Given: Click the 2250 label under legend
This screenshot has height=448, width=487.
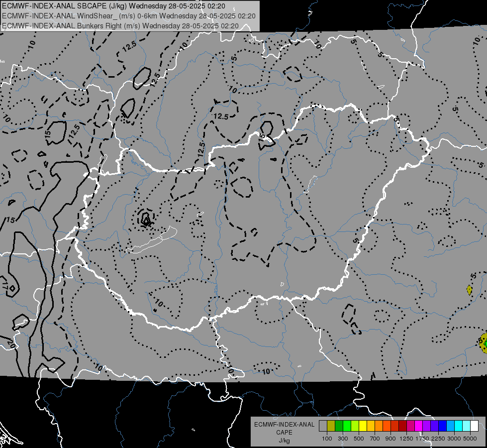Looking at the screenshot, I should [x=438, y=439].
